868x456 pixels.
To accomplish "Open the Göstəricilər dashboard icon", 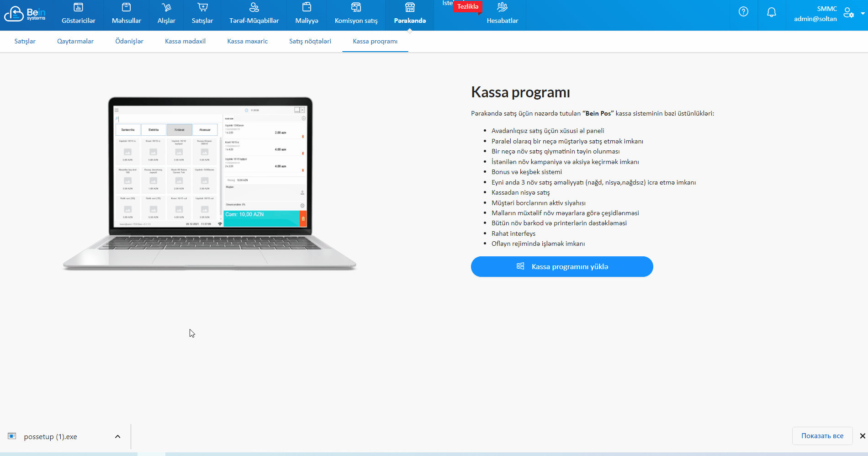I will point(79,8).
